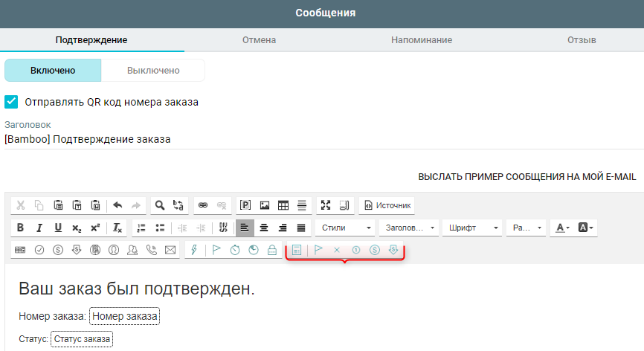Insert placeholder using [P] icon
This screenshot has height=351, width=644.
click(x=245, y=205)
